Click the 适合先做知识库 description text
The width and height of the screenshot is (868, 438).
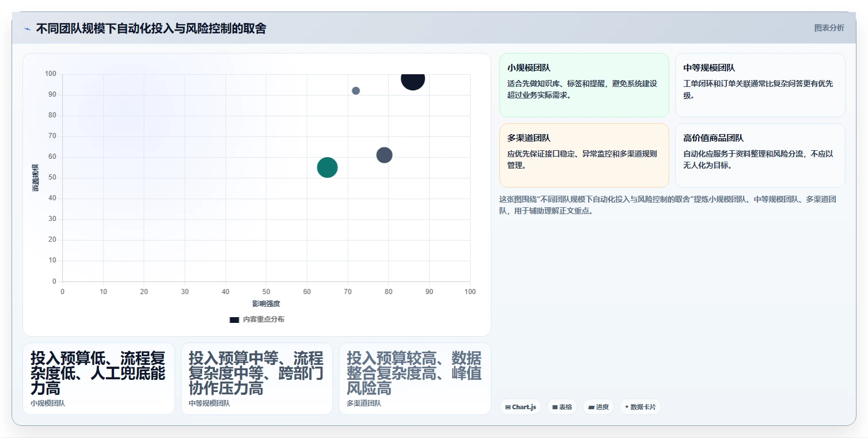coord(582,89)
